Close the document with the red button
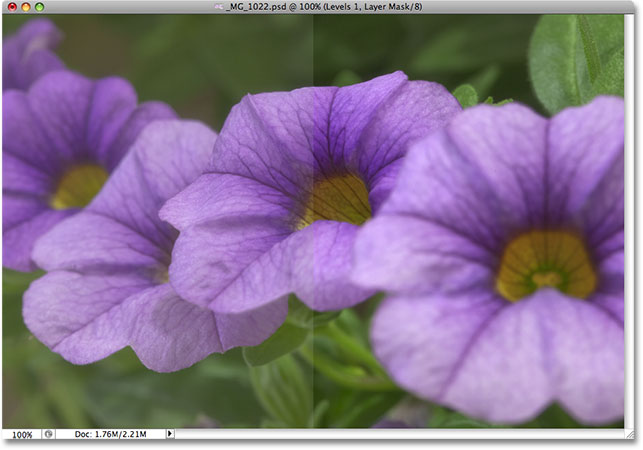Screen dimensions: 643x450 click(12, 7)
